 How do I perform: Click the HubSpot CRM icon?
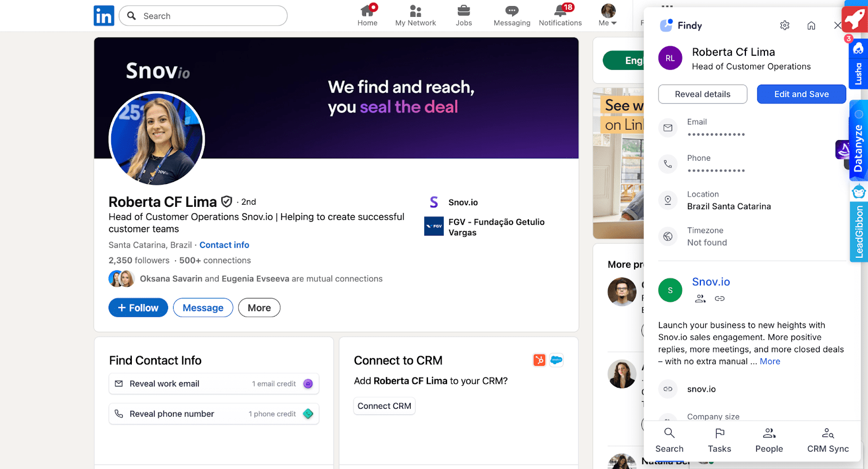pos(539,360)
